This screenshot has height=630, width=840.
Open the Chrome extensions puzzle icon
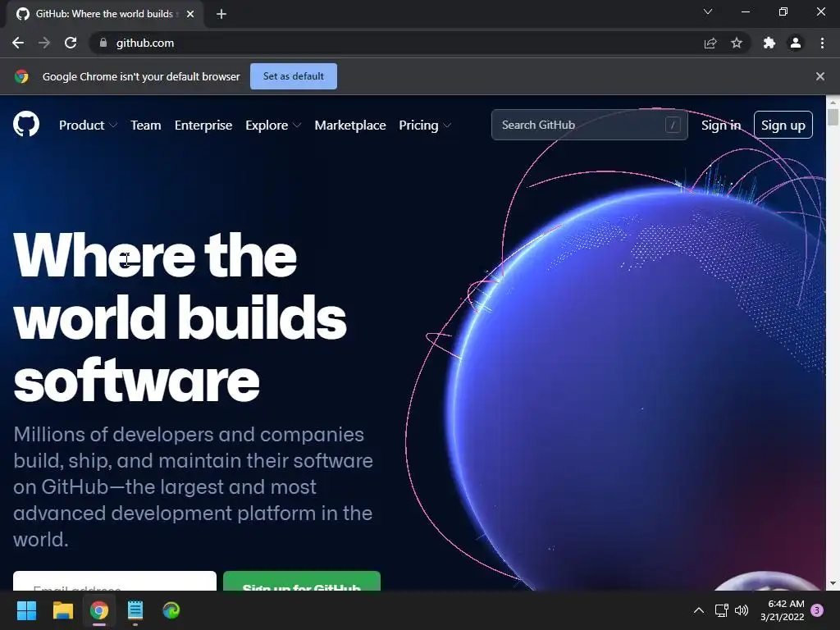[x=769, y=43]
